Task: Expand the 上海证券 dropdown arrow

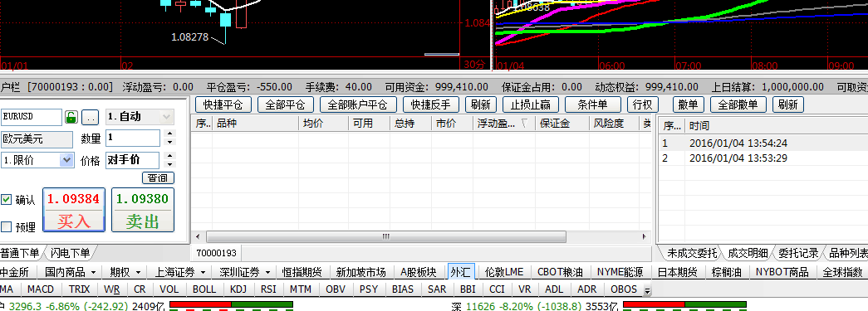Action: [204, 272]
